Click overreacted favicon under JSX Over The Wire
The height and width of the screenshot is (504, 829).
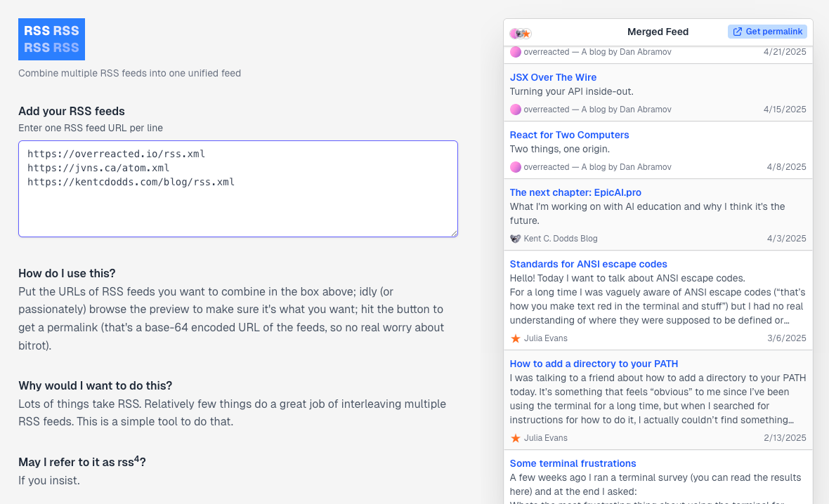(516, 110)
